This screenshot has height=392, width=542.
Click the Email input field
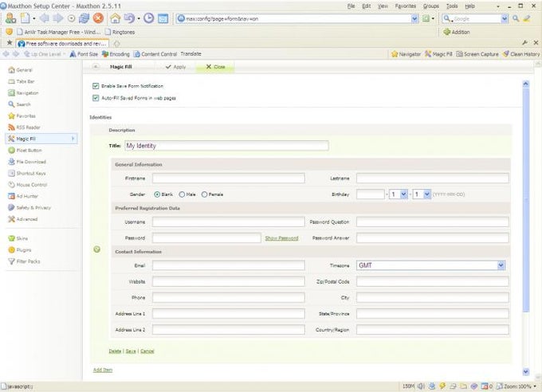[x=229, y=265]
